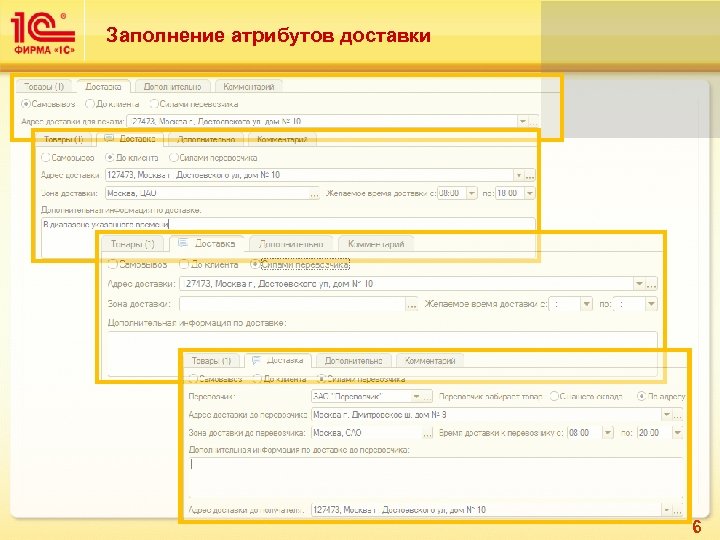
Task: Select Самовывоз radio above the Москва, ЦАО zone
Action: click(45, 158)
